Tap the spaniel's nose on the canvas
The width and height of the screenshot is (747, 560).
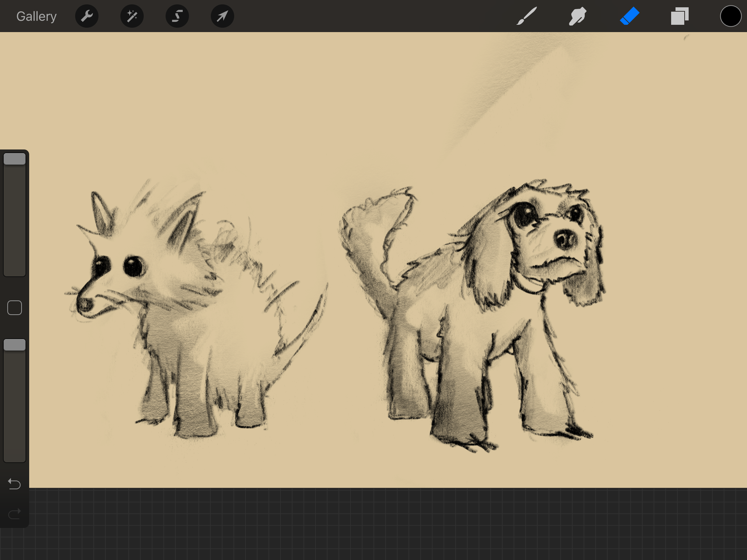[565, 239]
